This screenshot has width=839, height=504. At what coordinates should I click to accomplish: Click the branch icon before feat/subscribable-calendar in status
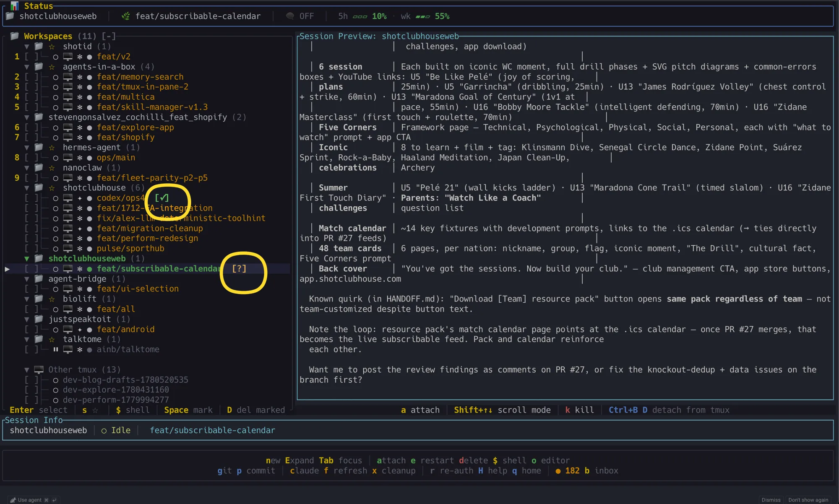(x=125, y=16)
